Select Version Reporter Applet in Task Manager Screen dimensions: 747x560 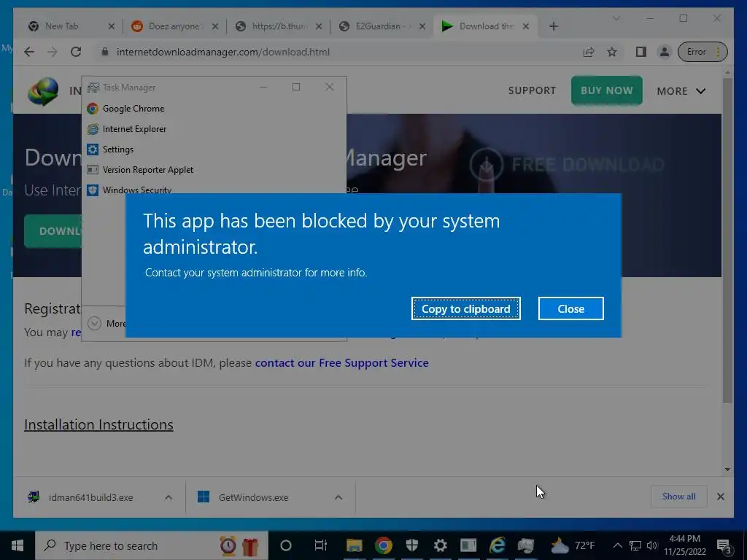214,170
